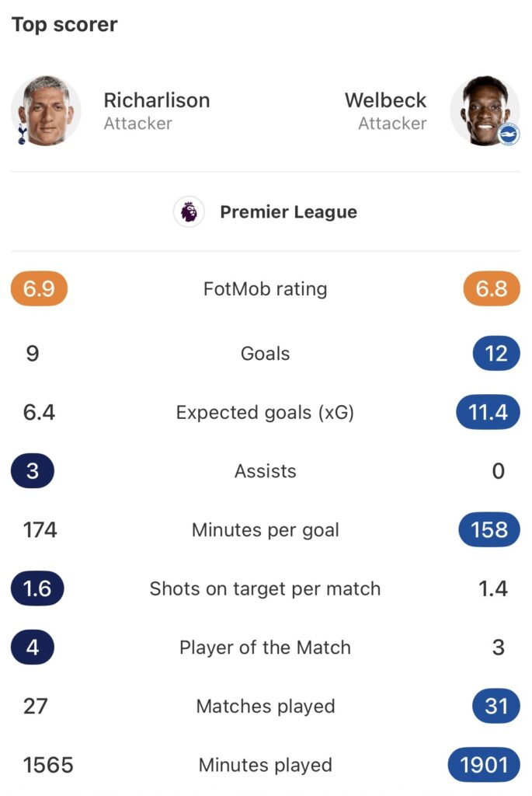532x796 pixels.
Task: Tap Richarlison's 3 assists badge
Action: [33, 471]
